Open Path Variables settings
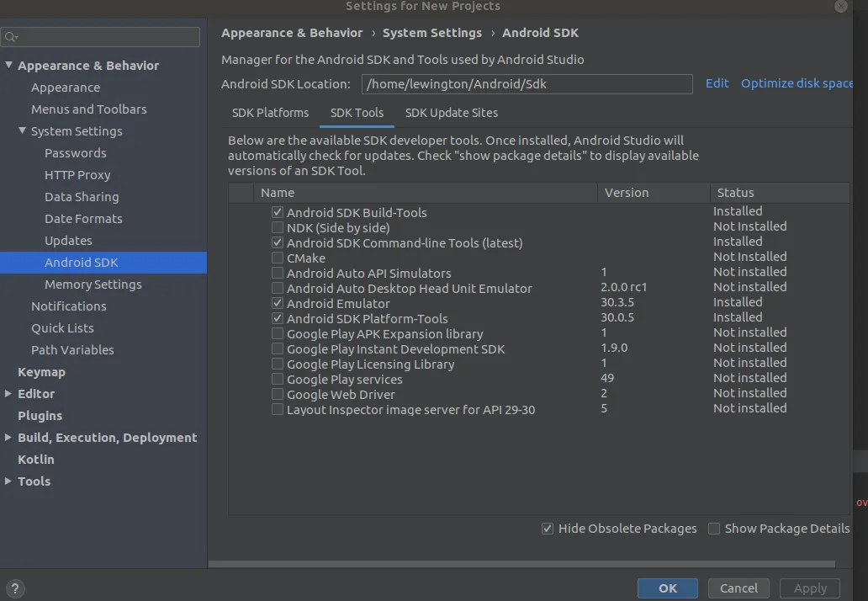868x601 pixels. click(72, 350)
